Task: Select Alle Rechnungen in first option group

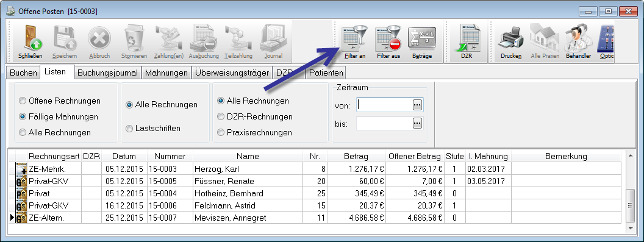Action: click(23, 132)
